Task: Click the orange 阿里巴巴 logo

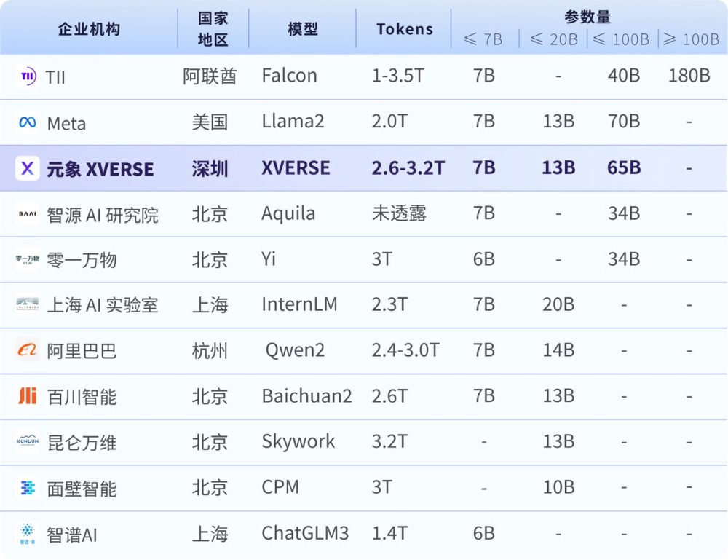Action: tap(28, 350)
